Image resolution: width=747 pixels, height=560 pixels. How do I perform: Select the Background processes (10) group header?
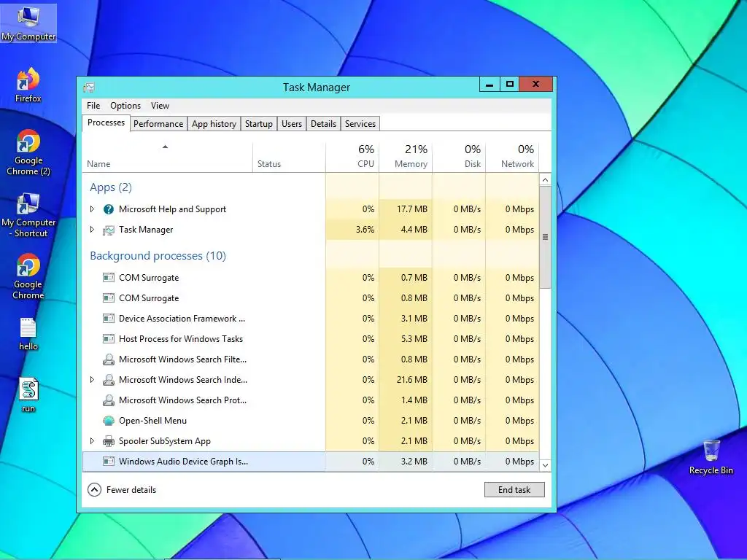coord(158,256)
